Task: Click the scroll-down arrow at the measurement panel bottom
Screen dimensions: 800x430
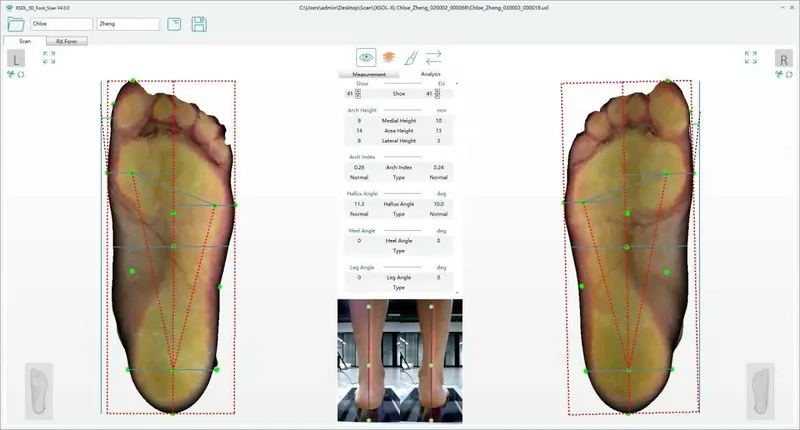Action: point(457,292)
